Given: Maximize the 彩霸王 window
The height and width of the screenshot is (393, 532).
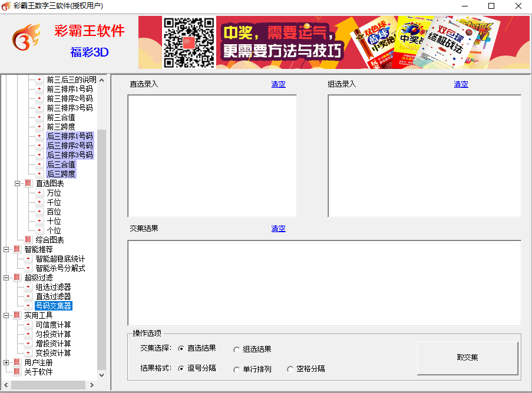Looking at the screenshot, I should point(491,6).
